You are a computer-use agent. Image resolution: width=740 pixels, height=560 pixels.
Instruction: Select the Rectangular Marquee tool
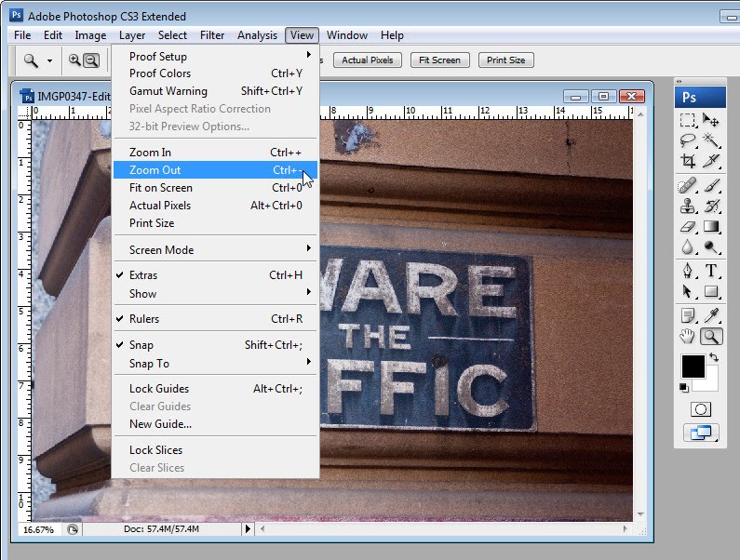tap(688, 120)
